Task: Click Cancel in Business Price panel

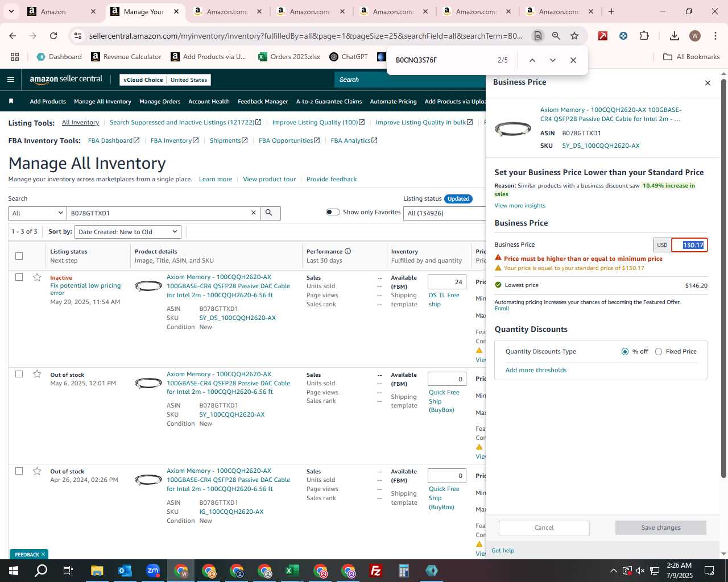Action: 544,528
